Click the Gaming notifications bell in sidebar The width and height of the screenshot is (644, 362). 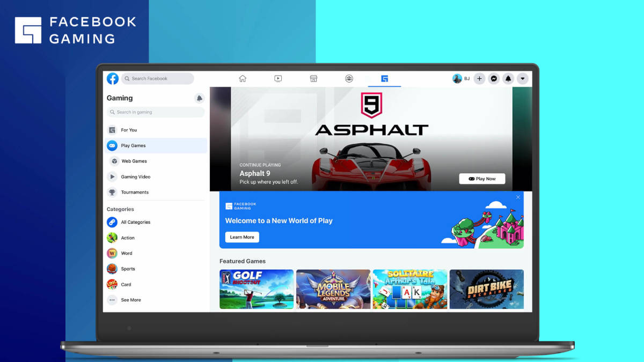click(x=200, y=98)
